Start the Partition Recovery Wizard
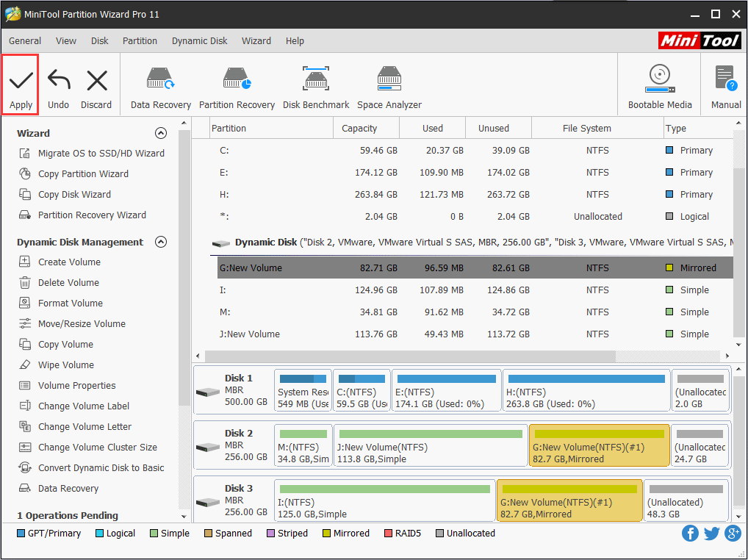Image resolution: width=748 pixels, height=560 pixels. (x=82, y=215)
